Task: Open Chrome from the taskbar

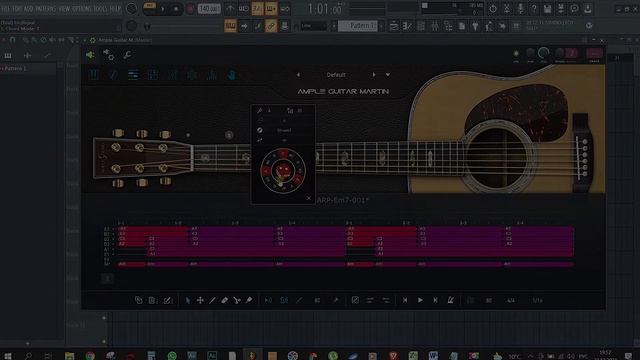Action: pyautogui.click(x=90, y=356)
